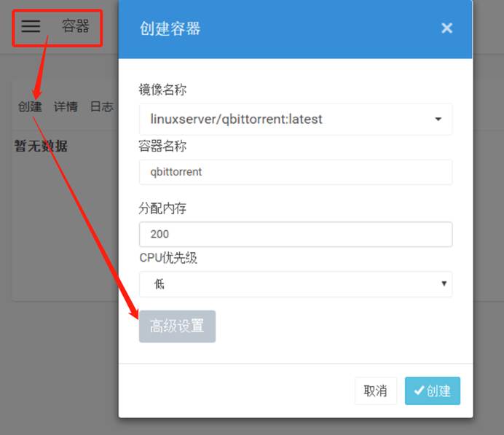Click the 容器 page title
The height and width of the screenshot is (435, 504).
point(75,26)
